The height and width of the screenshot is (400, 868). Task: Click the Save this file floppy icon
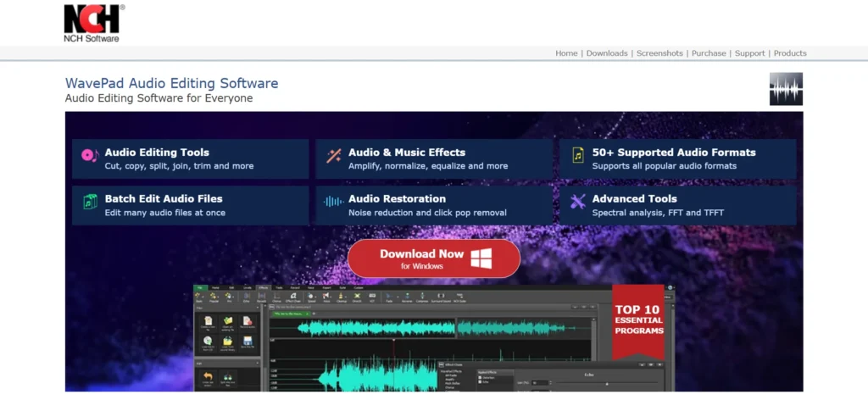click(248, 341)
